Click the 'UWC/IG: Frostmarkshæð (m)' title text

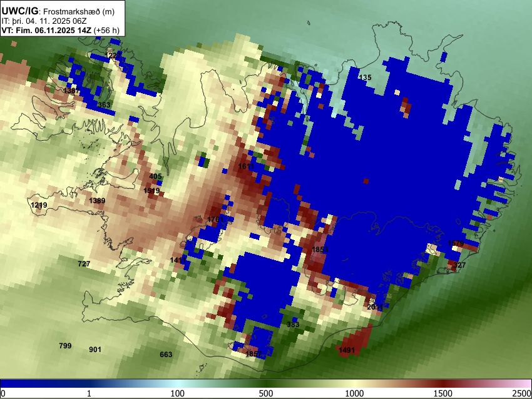pyautogui.click(x=58, y=11)
